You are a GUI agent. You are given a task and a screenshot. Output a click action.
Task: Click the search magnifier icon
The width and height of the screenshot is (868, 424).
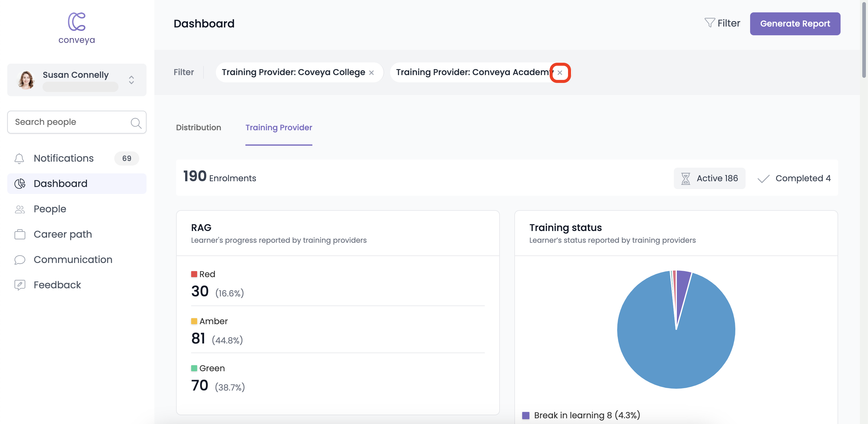coord(136,123)
